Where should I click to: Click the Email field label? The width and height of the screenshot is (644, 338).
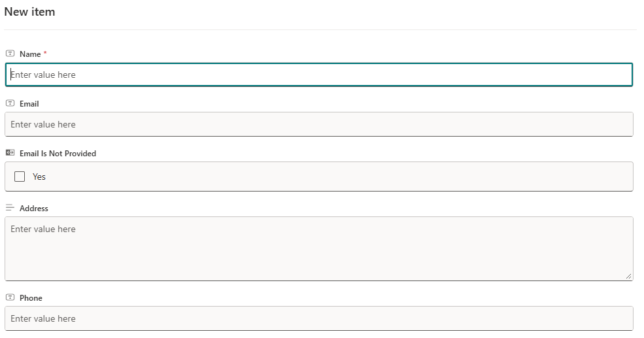pos(29,103)
